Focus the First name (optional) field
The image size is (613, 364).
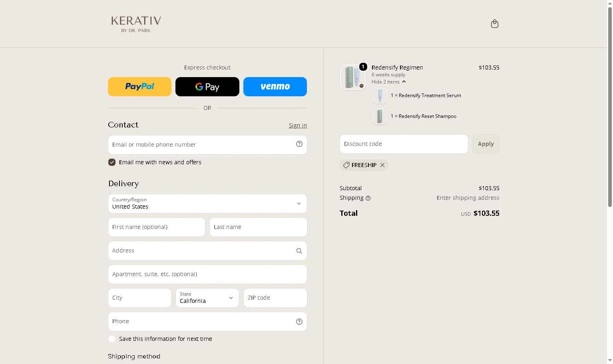[157, 227]
